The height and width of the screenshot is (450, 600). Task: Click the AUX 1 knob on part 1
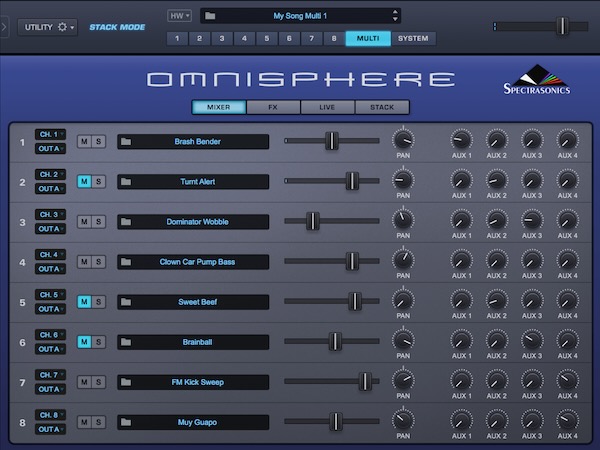[461, 140]
